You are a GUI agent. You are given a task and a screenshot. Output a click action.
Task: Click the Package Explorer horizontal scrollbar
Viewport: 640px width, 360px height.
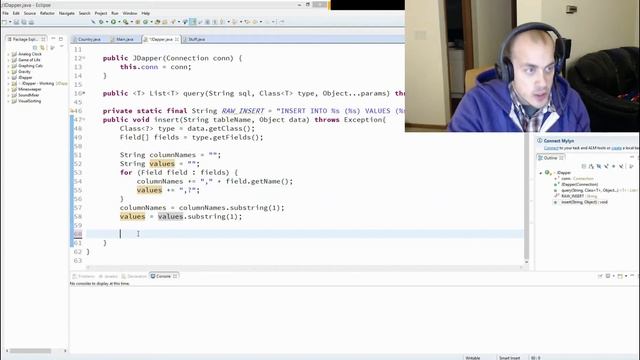31,351
